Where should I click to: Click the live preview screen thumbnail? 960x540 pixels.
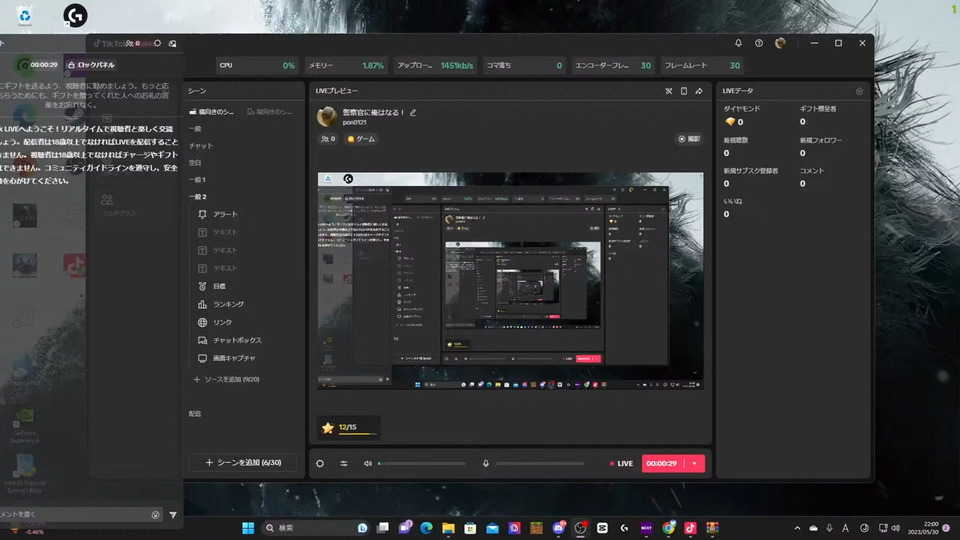click(x=510, y=280)
